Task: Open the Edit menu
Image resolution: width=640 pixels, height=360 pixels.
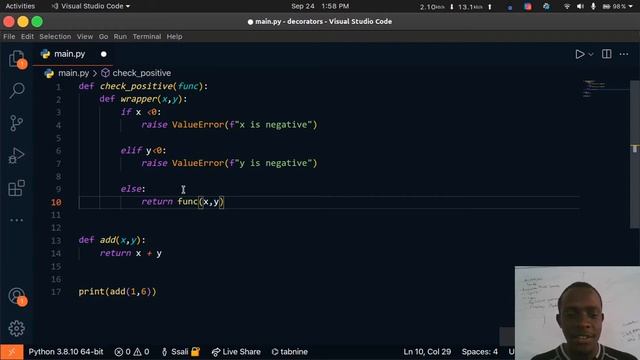Action: (27, 37)
